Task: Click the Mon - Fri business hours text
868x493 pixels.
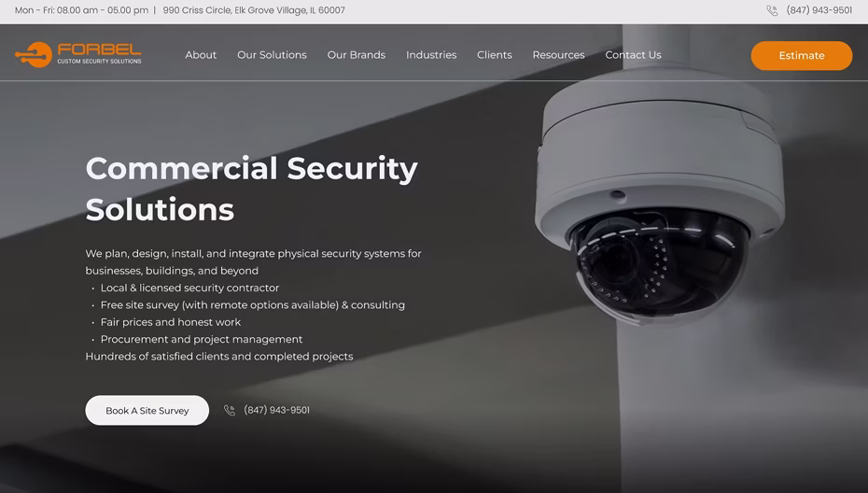Action: click(x=81, y=10)
